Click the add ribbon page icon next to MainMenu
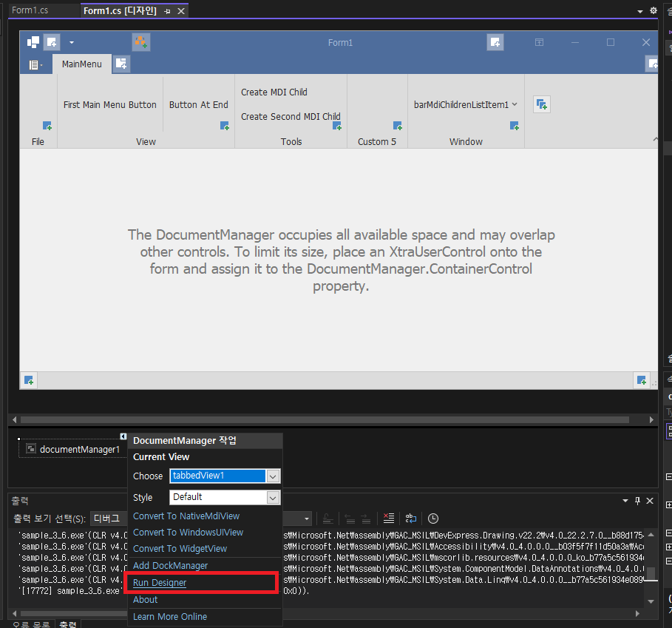 (121, 64)
